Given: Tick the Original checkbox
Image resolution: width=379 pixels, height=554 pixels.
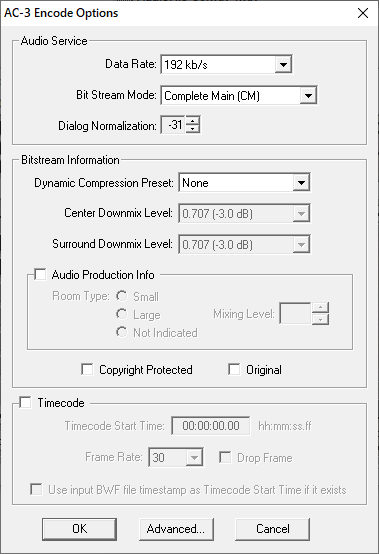Looking at the screenshot, I should (234, 369).
